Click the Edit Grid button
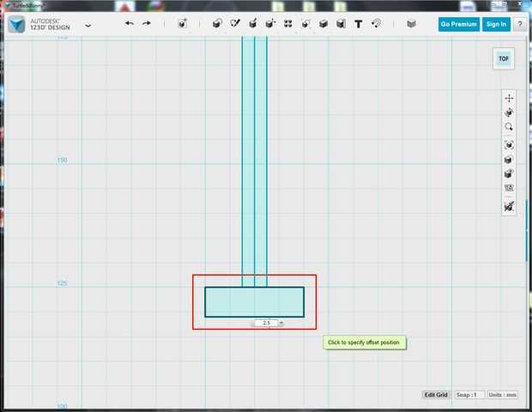 tap(436, 395)
